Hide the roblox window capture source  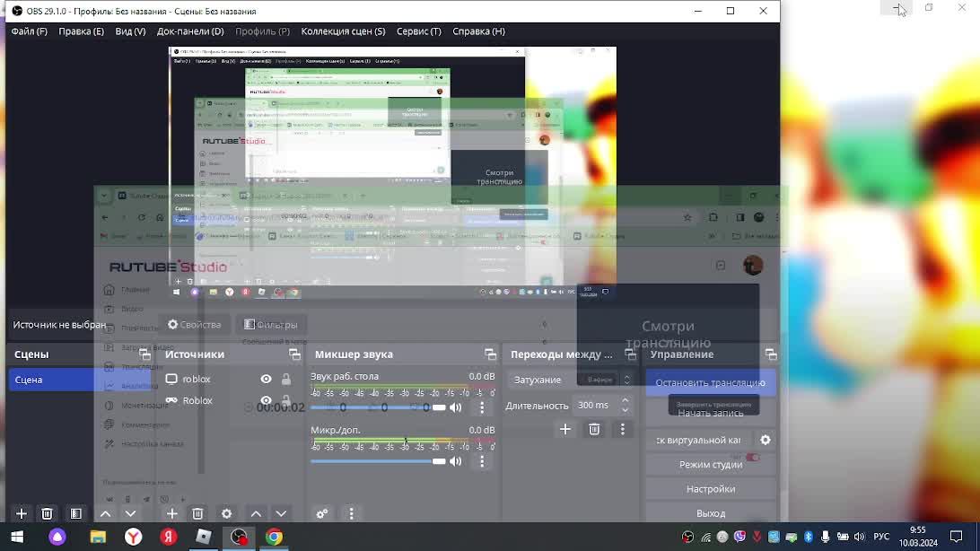pyautogui.click(x=266, y=379)
